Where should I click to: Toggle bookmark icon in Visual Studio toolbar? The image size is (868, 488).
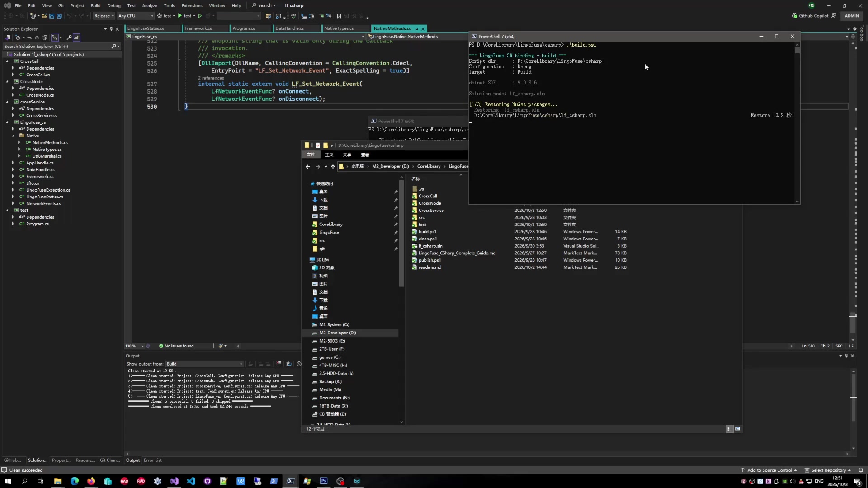339,16
